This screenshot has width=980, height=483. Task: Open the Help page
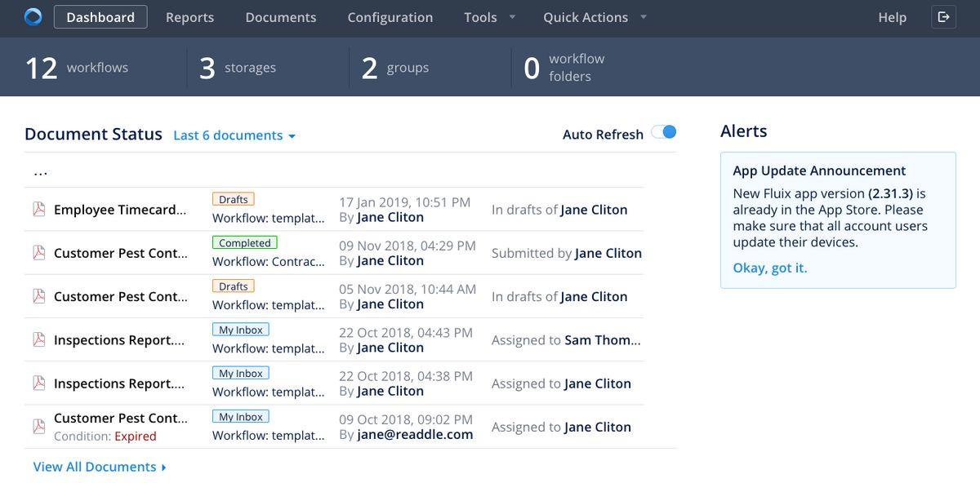[892, 17]
